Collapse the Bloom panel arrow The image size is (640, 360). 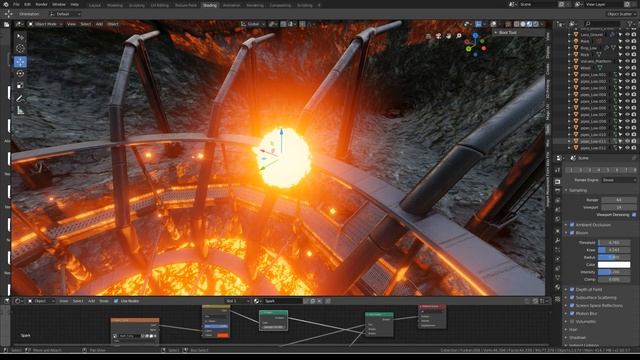point(566,233)
